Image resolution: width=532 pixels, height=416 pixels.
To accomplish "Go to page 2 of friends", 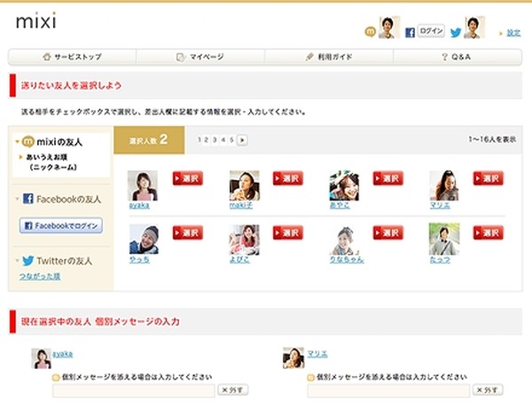I will 207,140.
